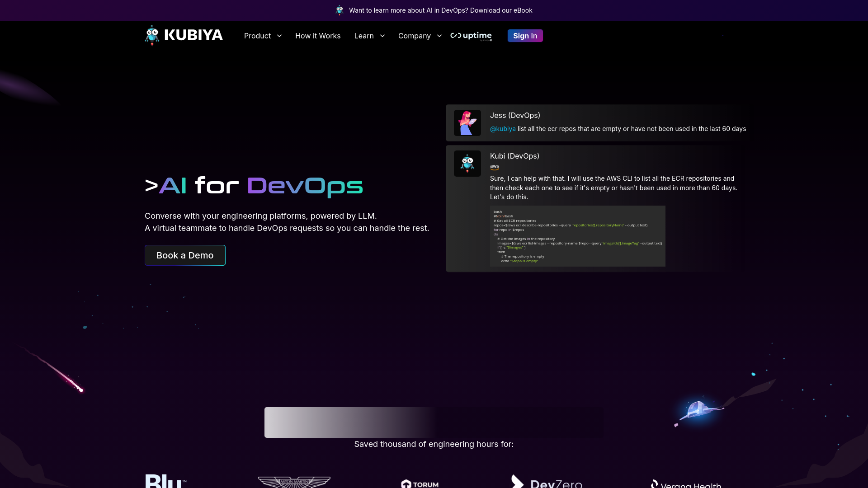Viewport: 868px width, 488px height.
Task: Click the @kubiya link in Jess's message
Action: tap(503, 129)
